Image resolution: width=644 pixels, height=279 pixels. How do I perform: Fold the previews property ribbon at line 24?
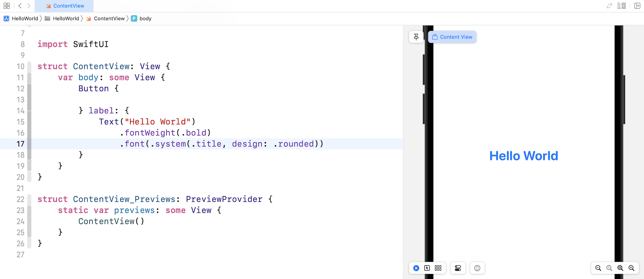point(29,222)
